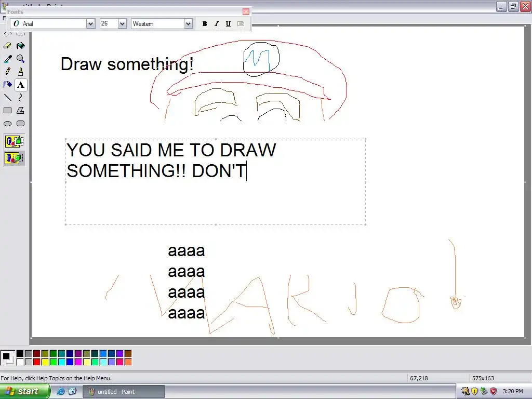
Task: Select the Ellipse tool
Action: (x=7, y=124)
